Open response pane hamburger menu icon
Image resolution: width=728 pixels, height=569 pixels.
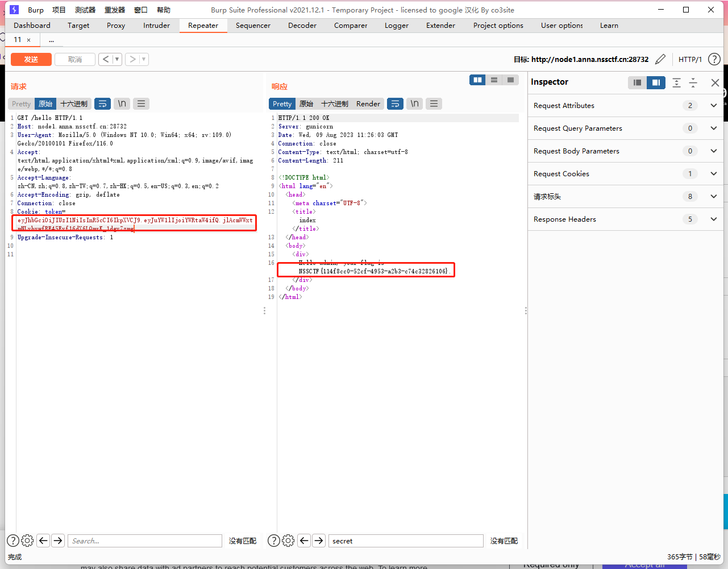click(434, 104)
